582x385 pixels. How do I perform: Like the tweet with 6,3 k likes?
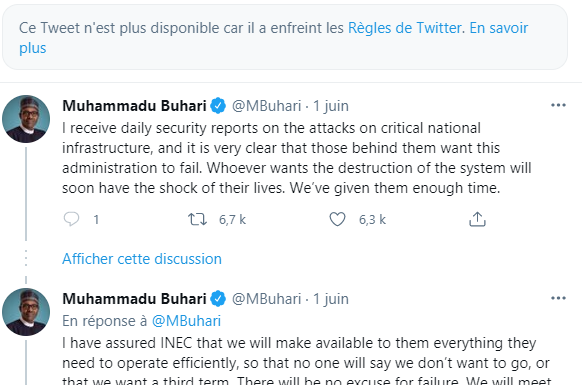tap(337, 219)
